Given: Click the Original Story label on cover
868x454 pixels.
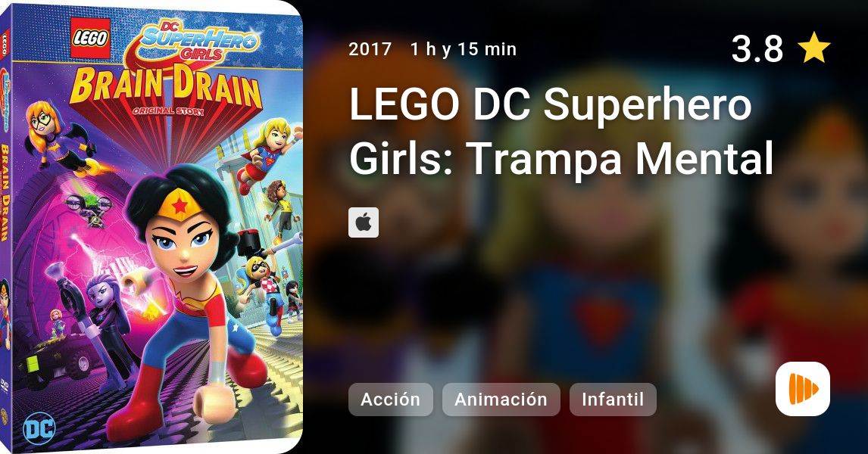Looking at the screenshot, I should (x=167, y=111).
